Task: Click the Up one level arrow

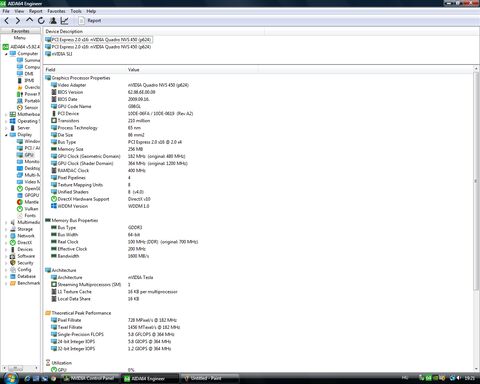Action: click(x=29, y=21)
